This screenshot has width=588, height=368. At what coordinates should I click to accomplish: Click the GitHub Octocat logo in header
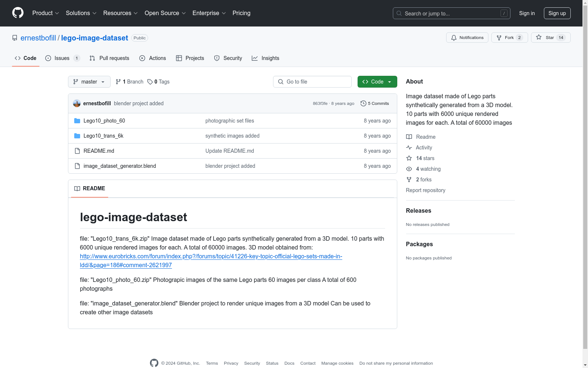click(18, 13)
